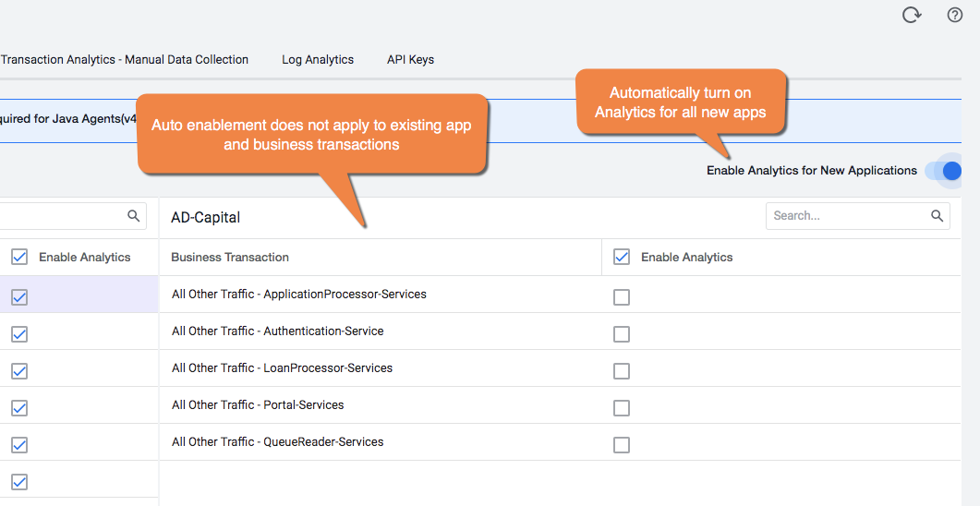Check Enable Analytics for QueueReader-Services

[x=622, y=445]
